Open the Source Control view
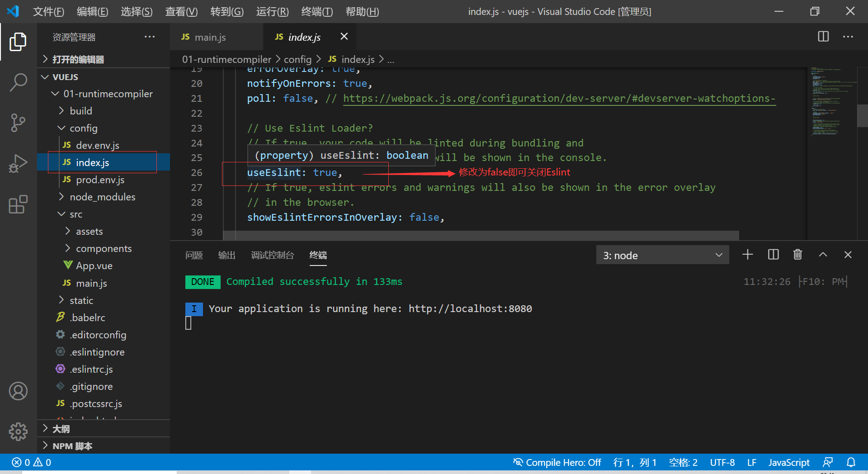Viewport: 868px width, 474px height. tap(18, 123)
